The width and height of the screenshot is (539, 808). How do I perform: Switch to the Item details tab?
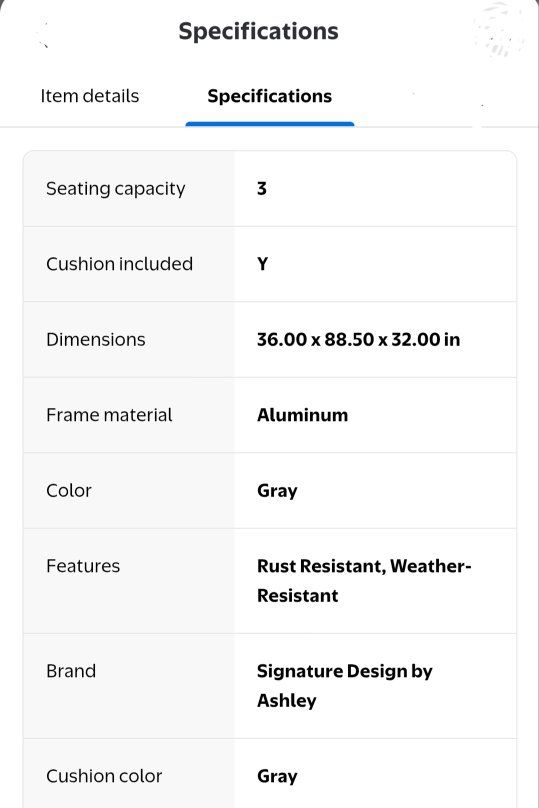[90, 96]
